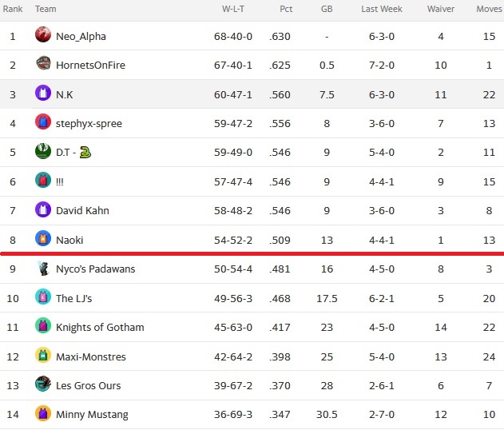Click the W-L-T column header

click(x=233, y=9)
